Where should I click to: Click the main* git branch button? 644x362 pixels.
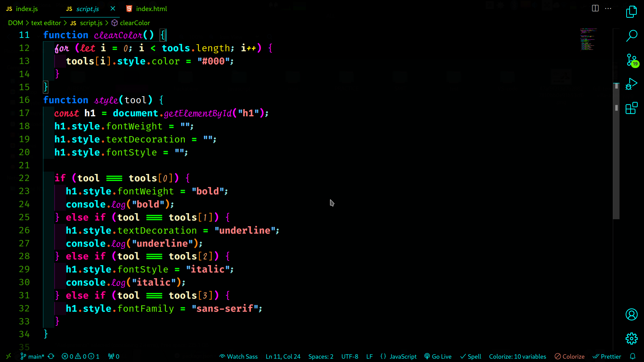pos(33,356)
